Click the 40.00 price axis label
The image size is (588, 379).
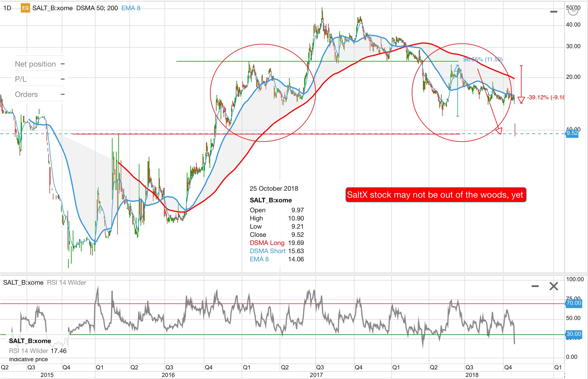pos(573,25)
